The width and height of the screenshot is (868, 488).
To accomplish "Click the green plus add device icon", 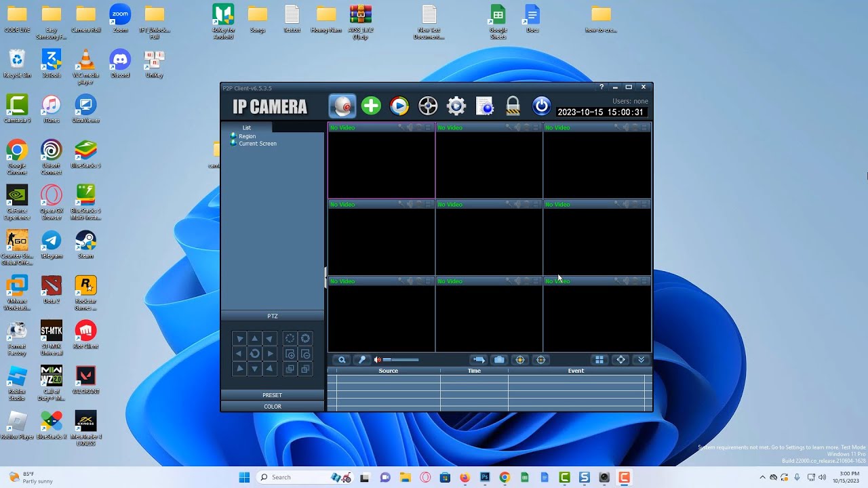I will [x=371, y=106].
